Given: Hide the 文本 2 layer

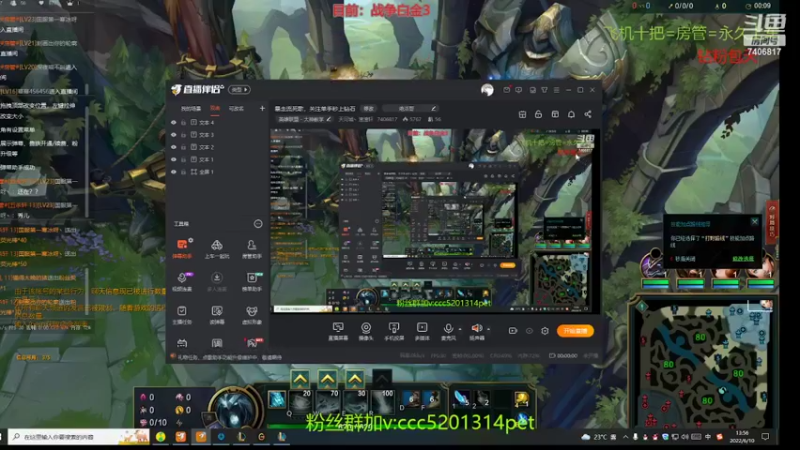Looking at the screenshot, I should click(x=173, y=147).
